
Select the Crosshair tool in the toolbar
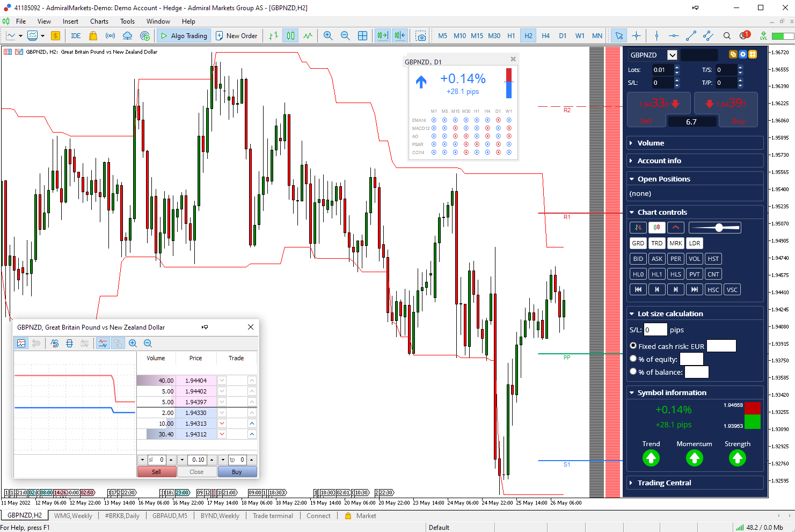point(637,35)
